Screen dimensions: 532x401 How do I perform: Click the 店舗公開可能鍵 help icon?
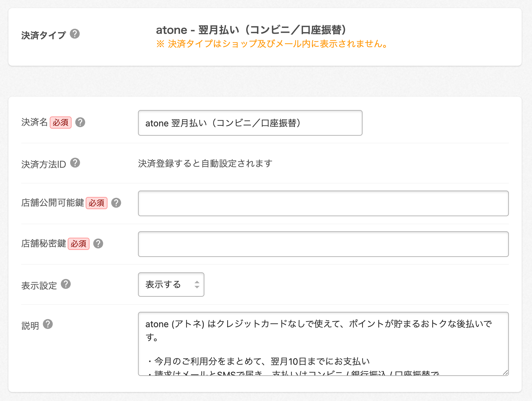point(116,202)
